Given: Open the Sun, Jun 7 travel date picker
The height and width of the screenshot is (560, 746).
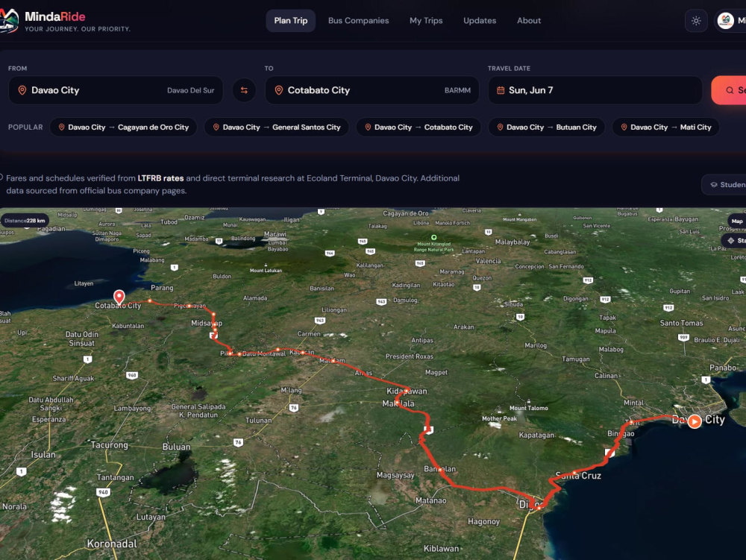Looking at the screenshot, I should click(x=595, y=90).
